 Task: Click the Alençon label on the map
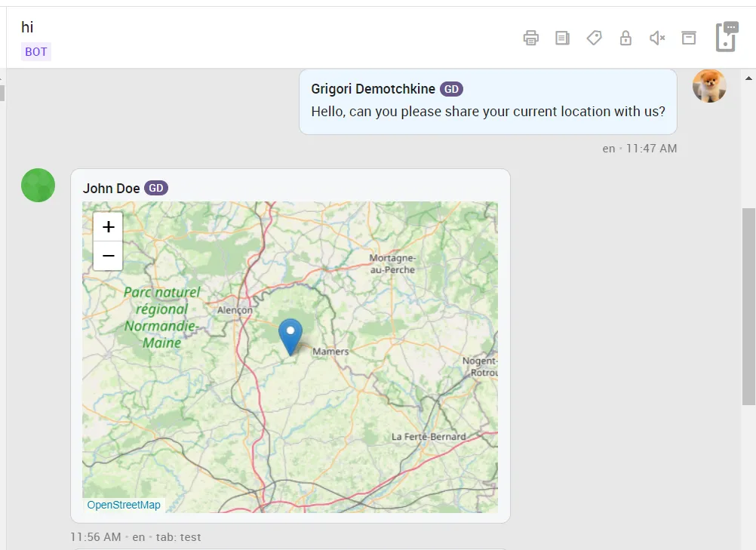(x=235, y=310)
